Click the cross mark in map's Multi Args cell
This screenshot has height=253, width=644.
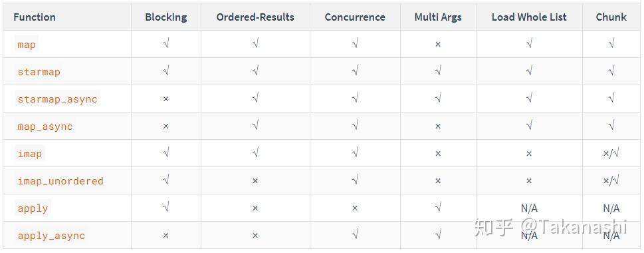click(x=438, y=44)
